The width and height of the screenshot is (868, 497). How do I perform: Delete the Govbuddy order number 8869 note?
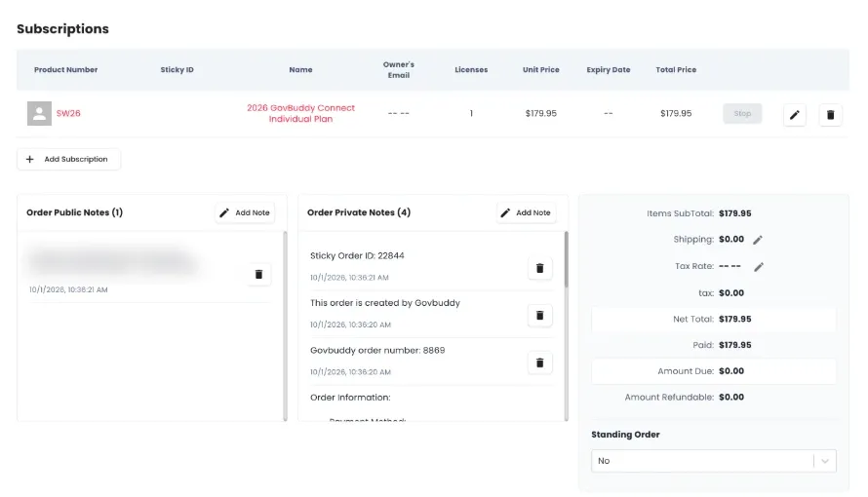coord(539,363)
